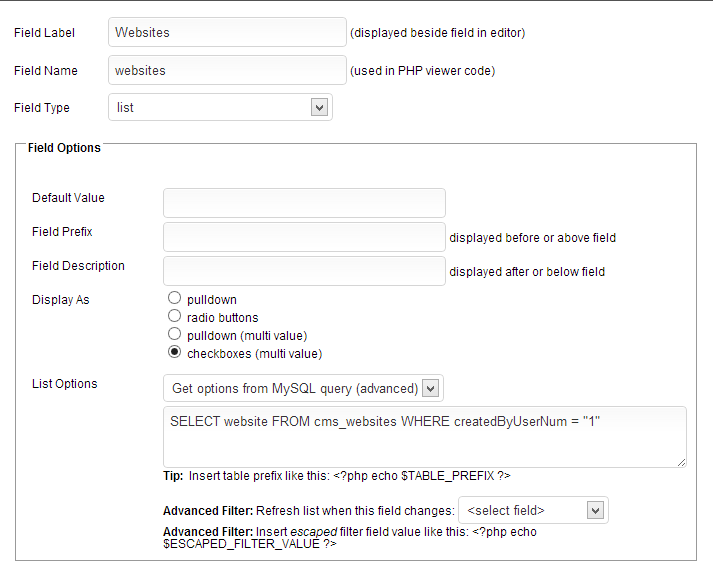This screenshot has width=713, height=572.
Task: Focus the Default Value text box
Action: coord(304,203)
